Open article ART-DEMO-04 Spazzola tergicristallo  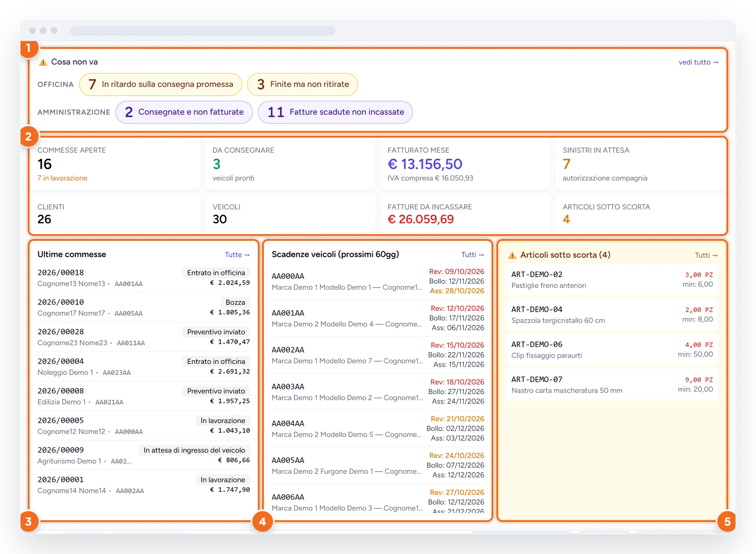pyautogui.click(x=612, y=315)
